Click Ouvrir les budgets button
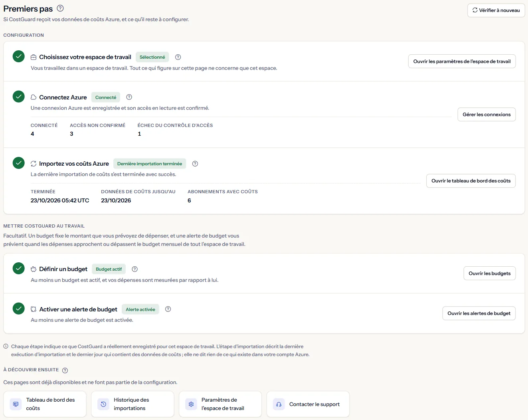Image resolution: width=528 pixels, height=420 pixels. (x=489, y=273)
